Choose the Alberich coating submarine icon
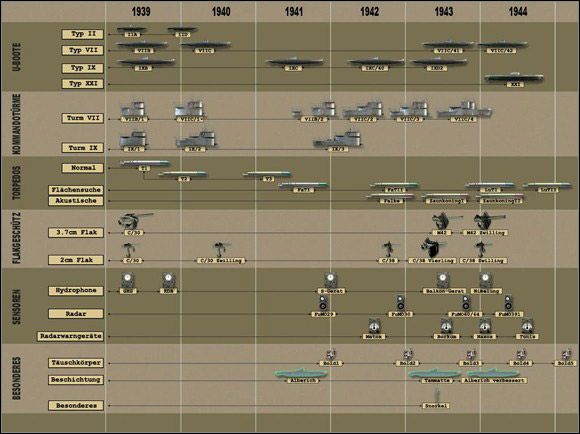This screenshot has width=580, height=434. 301,373
